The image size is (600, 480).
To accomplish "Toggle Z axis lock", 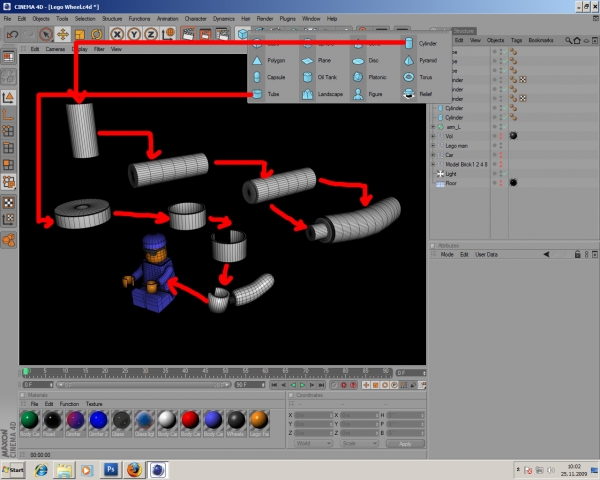I will click(x=151, y=34).
